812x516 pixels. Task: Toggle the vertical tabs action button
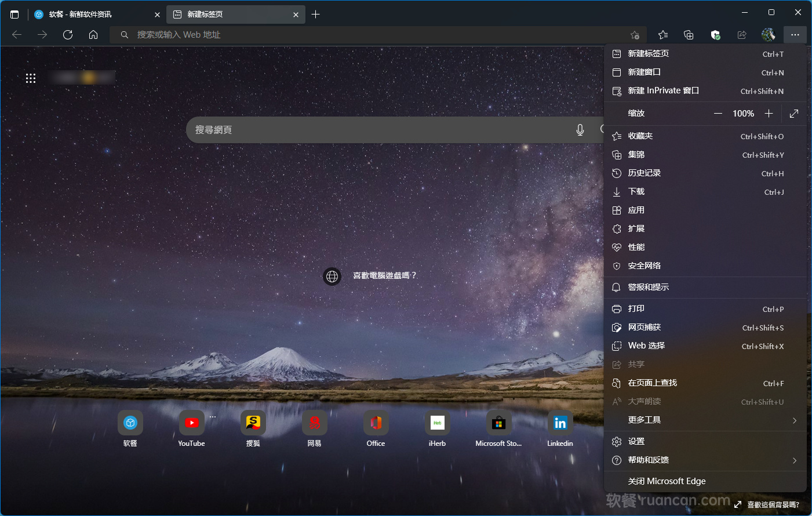click(x=14, y=14)
